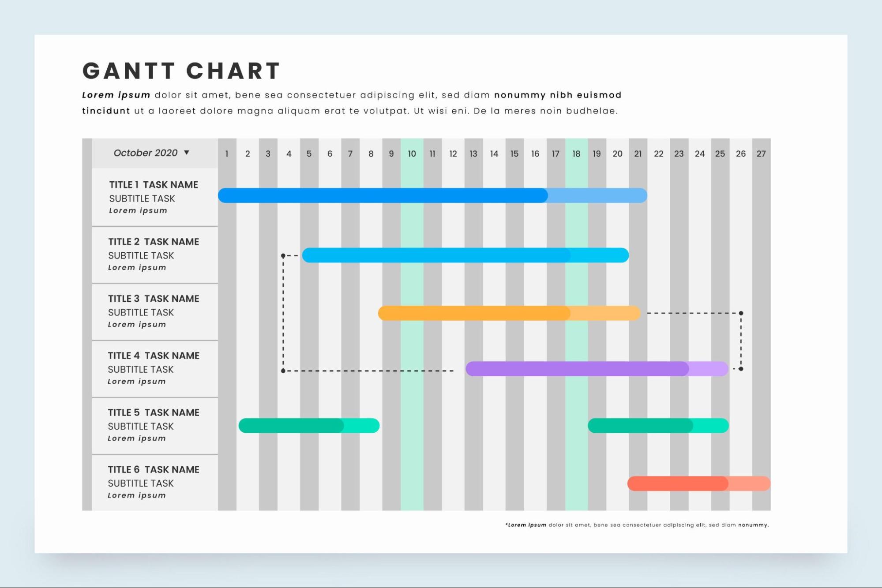
Task: Toggle visibility of Title 3 dashed extension
Action: [x=689, y=312]
